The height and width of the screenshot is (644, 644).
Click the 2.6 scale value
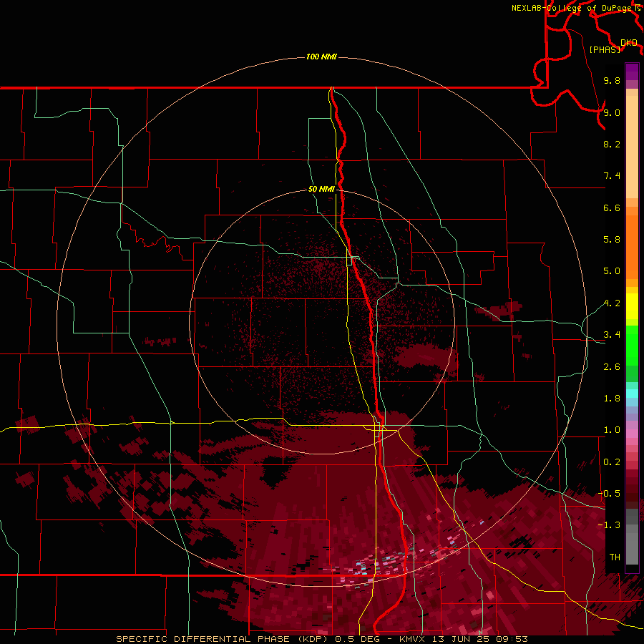(612, 367)
